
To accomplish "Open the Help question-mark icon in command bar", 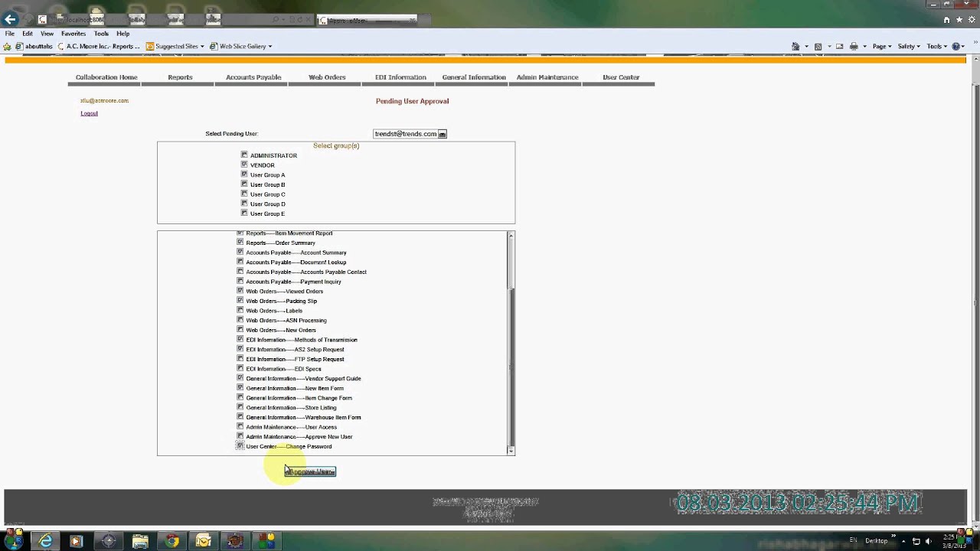I will [x=956, y=46].
